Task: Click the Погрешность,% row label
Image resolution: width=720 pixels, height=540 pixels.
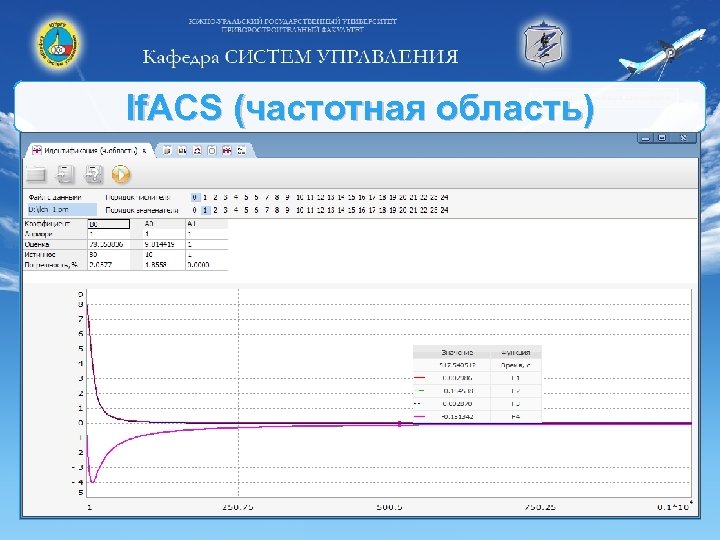Action: 55,265
